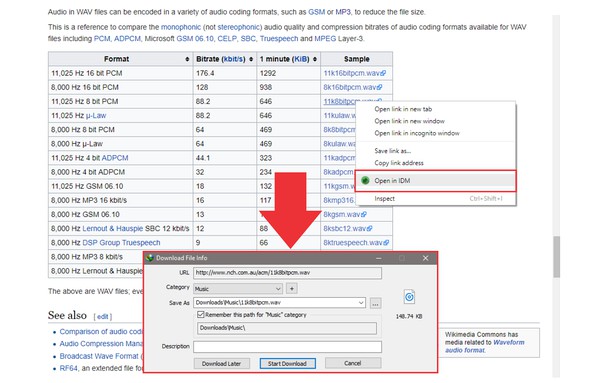Open the kbit/s link in Bitrate header
The image size is (612, 383).
click(233, 59)
